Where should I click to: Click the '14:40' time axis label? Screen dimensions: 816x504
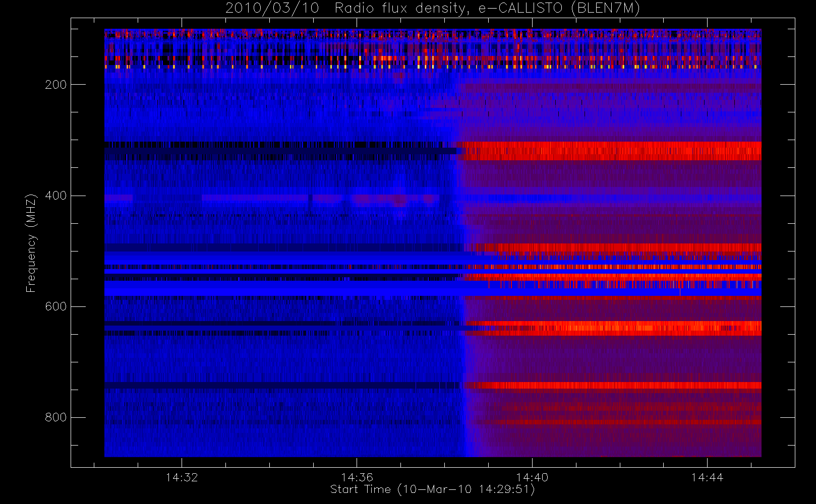click(532, 477)
